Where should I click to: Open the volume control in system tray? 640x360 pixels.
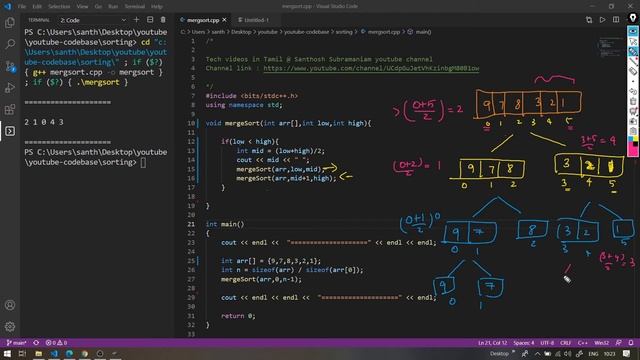[568, 353]
